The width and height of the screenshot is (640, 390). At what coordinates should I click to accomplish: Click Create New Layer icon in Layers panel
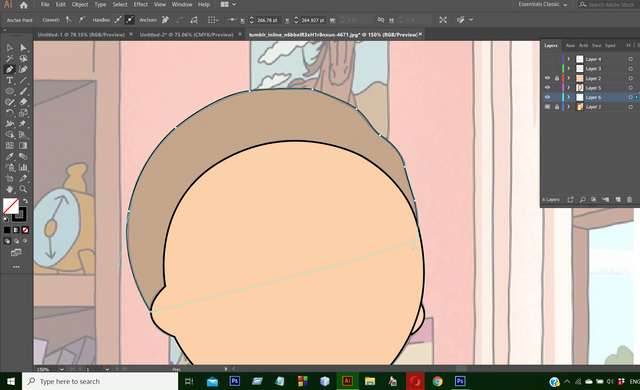[x=618, y=199]
